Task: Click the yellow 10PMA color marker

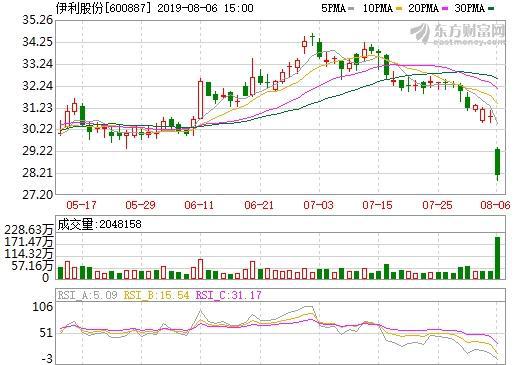Action: tap(399, 9)
